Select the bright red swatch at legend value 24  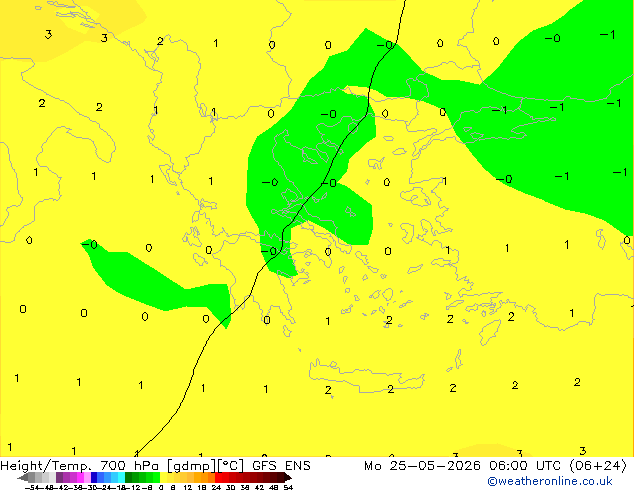coord(218,477)
